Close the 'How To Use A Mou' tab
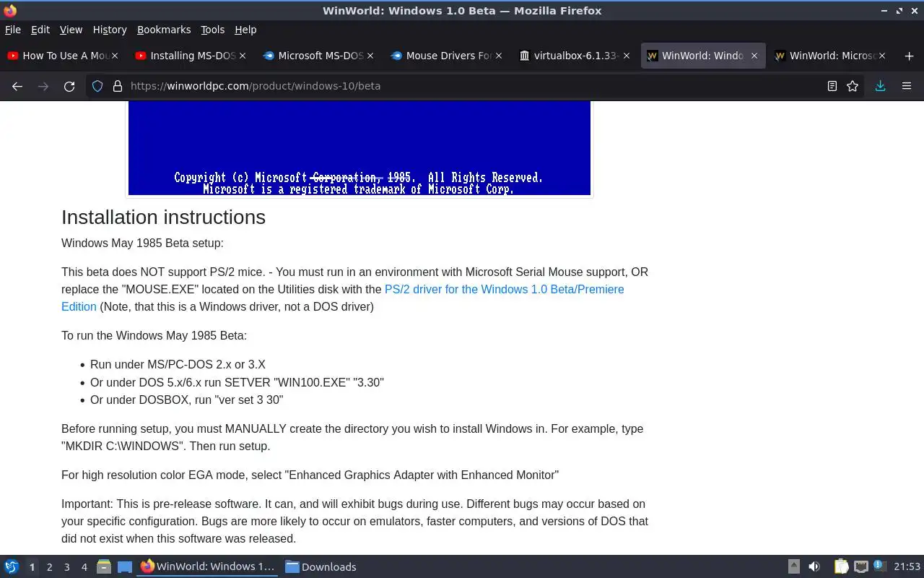924x578 pixels. pos(115,56)
